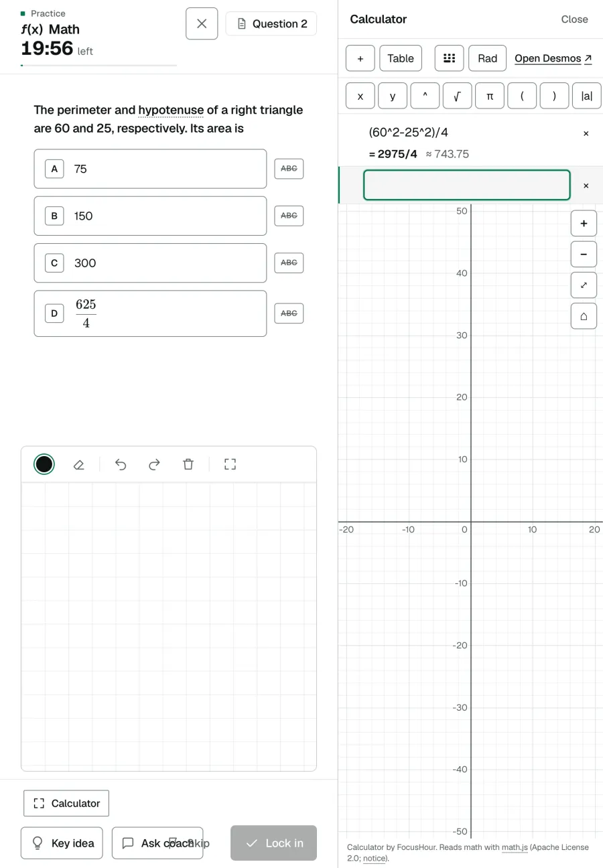
Task: Strike out answer C with ABC toggle
Action: (289, 263)
